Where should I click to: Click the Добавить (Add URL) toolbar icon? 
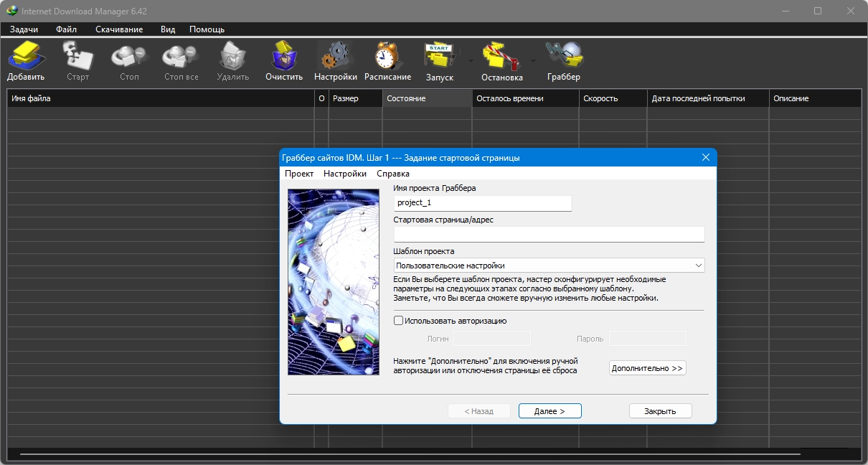26,56
